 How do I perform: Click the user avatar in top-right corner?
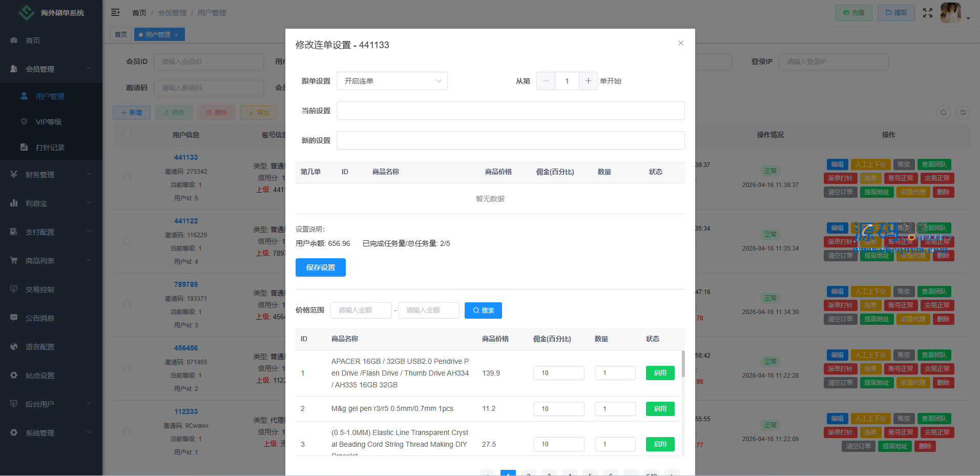point(950,13)
